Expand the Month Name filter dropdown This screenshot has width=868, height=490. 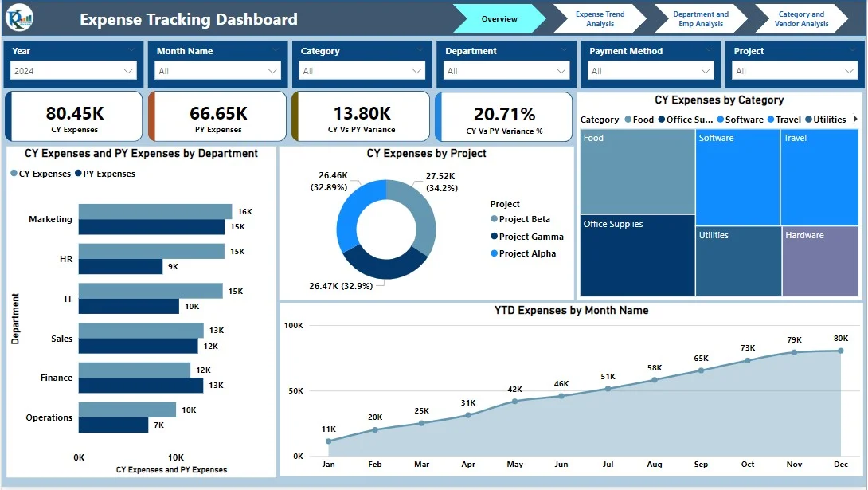[x=217, y=71]
